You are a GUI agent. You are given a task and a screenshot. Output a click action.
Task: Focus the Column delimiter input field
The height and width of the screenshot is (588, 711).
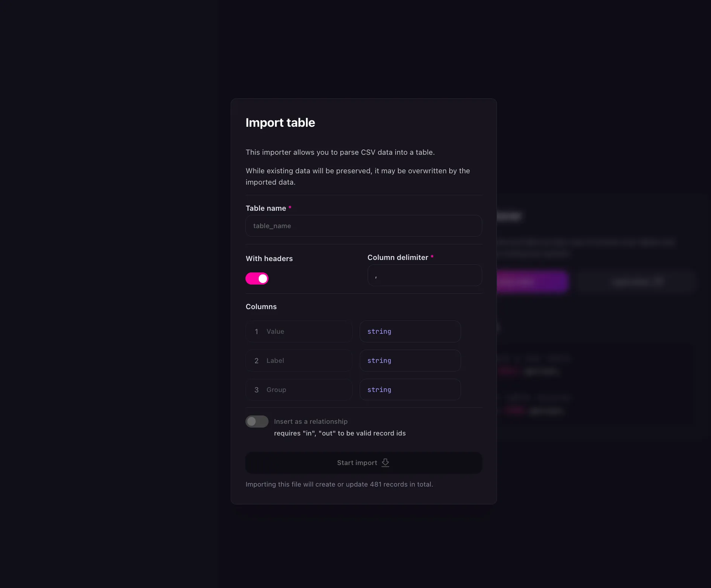(425, 275)
